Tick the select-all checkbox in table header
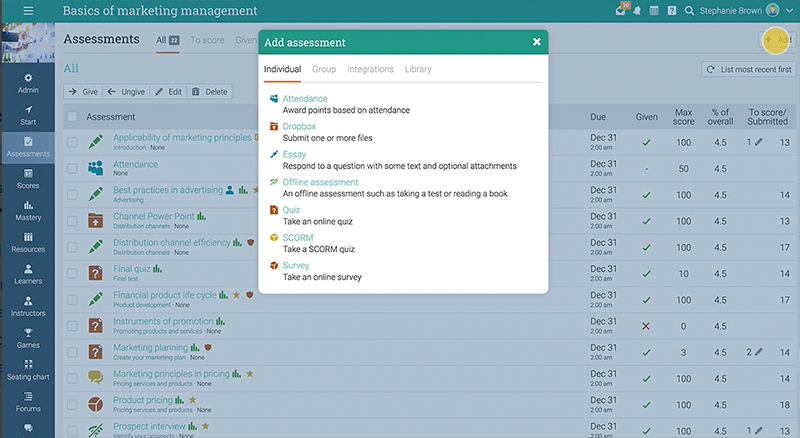Viewport: 800px width, 438px height. coord(72,117)
